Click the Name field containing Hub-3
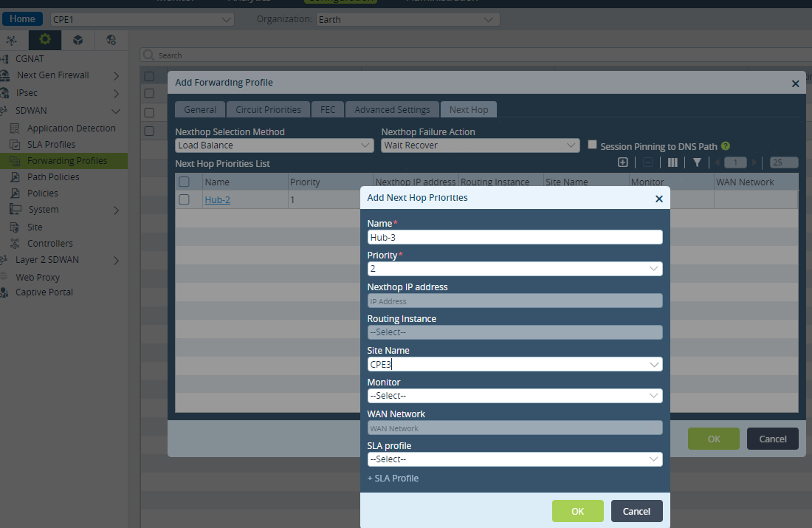Image resolution: width=812 pixels, height=528 pixels. click(x=515, y=237)
